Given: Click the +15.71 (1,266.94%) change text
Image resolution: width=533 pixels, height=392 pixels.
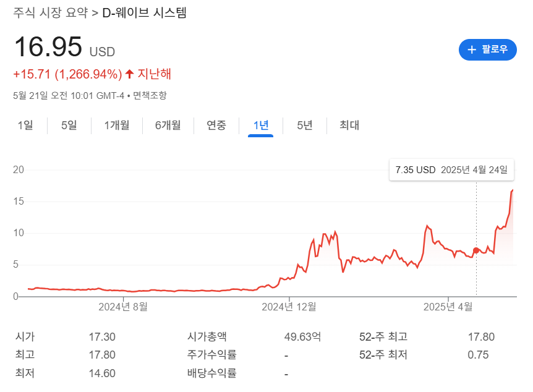Looking at the screenshot, I should click(x=67, y=74).
